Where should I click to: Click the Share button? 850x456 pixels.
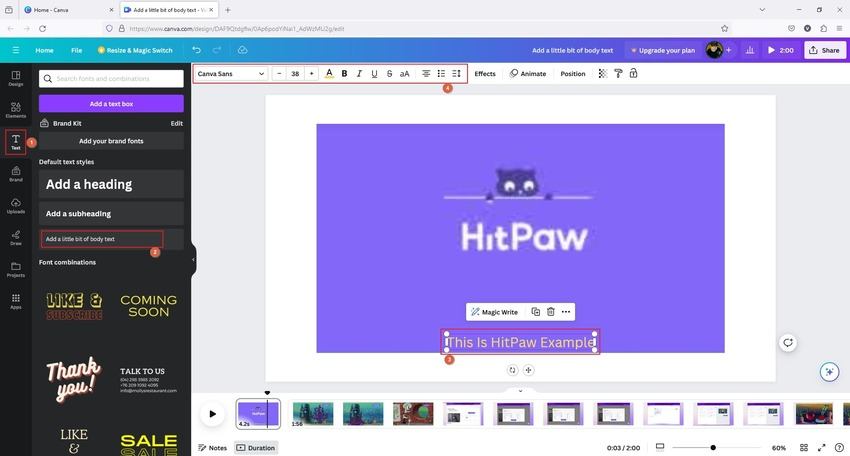click(825, 50)
